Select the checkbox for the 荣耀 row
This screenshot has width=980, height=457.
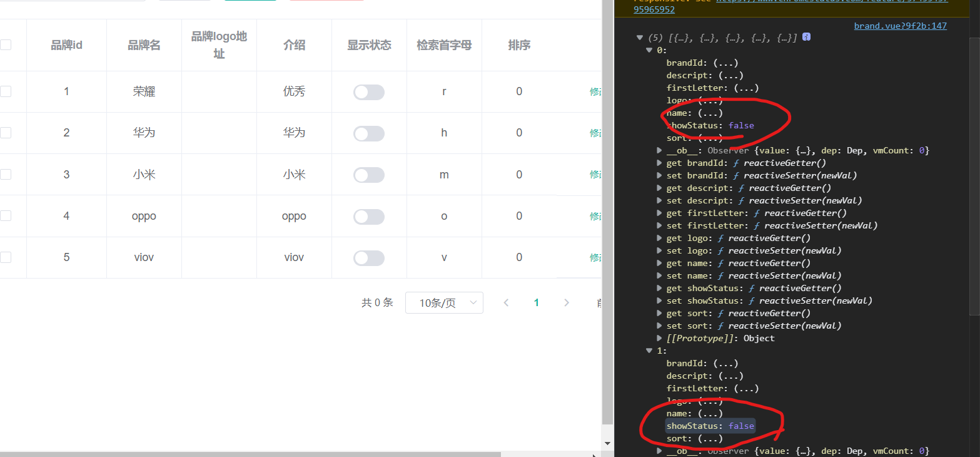point(6,91)
